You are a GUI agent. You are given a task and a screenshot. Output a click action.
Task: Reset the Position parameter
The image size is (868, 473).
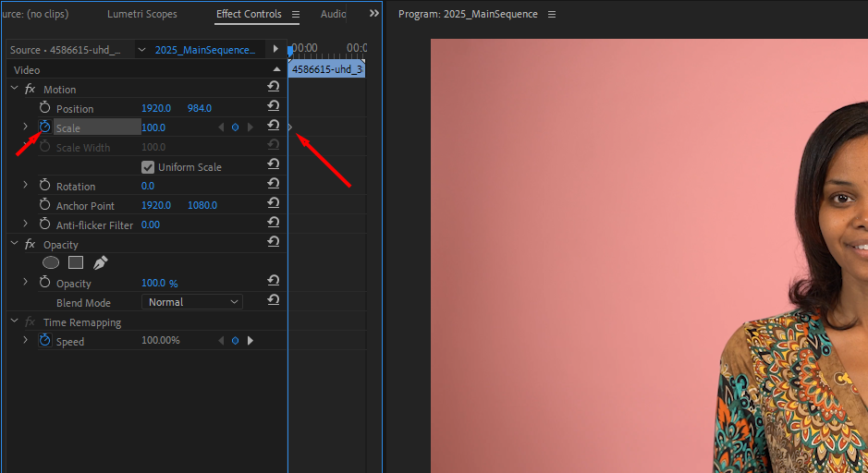point(273,105)
